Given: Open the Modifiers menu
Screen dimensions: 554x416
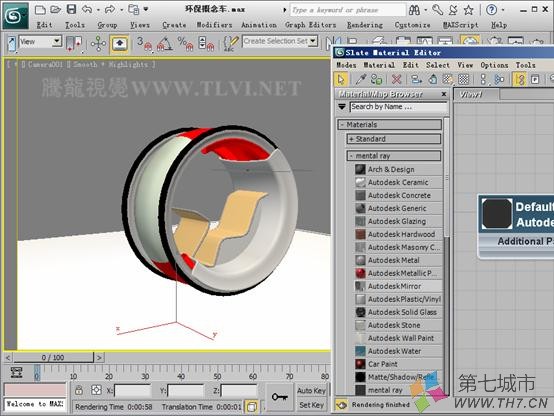Looking at the screenshot, I should 214,25.
